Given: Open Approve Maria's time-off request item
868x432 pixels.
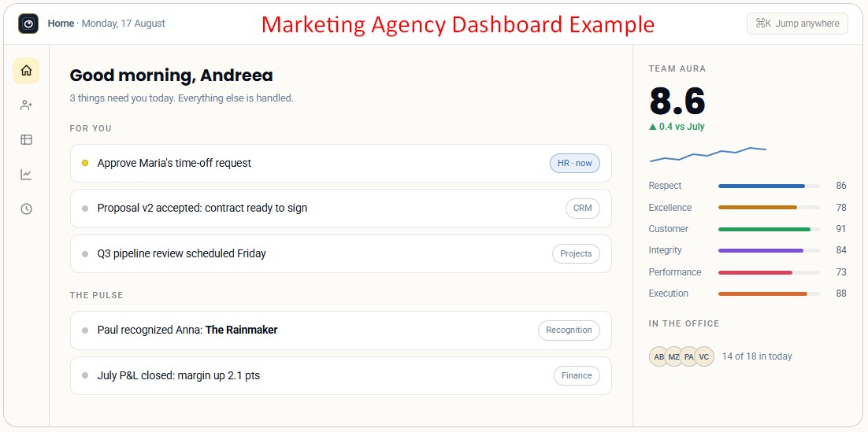Looking at the screenshot, I should pyautogui.click(x=341, y=163).
